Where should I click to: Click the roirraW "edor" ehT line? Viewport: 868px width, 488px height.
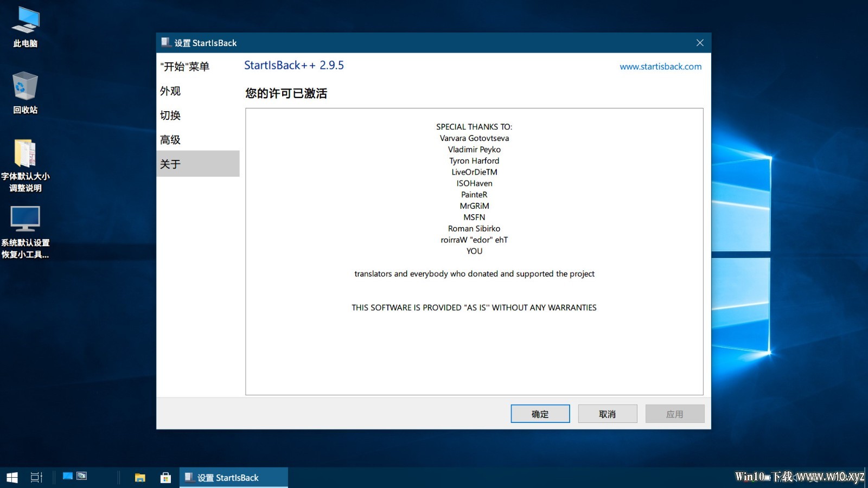[x=474, y=240]
